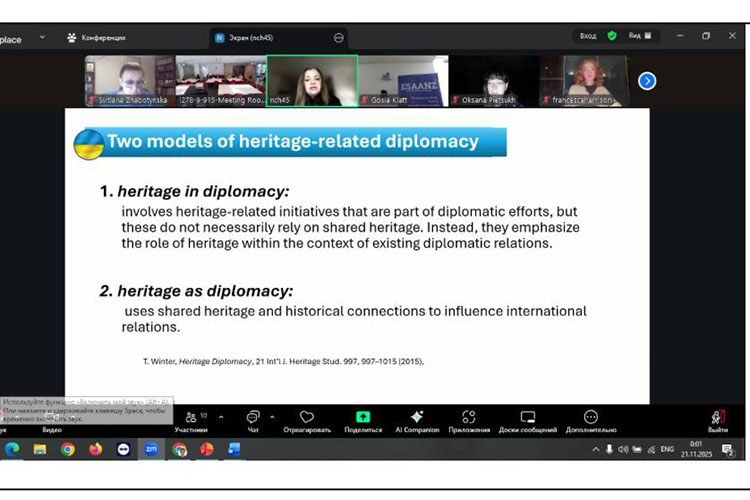Image resolution: width=750 pixels, height=500 pixels.
Task: Open the options ellipsis on the Экран tab
Action: click(339, 37)
